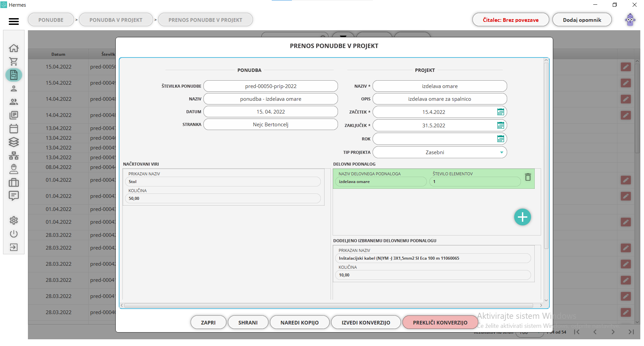Click the STRANKA field Nejc Bertoncelj
Viewport: 644px width, 346px height.
coord(271,124)
